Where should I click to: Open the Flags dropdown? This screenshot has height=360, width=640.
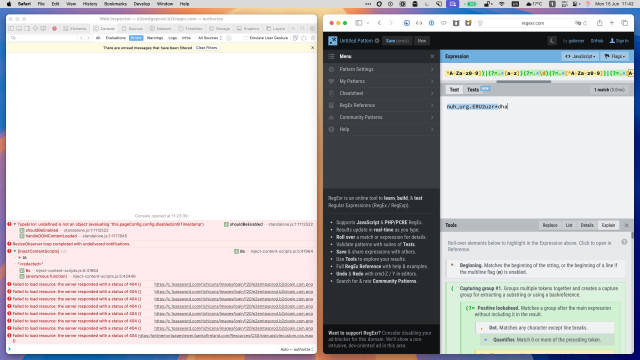click(614, 56)
